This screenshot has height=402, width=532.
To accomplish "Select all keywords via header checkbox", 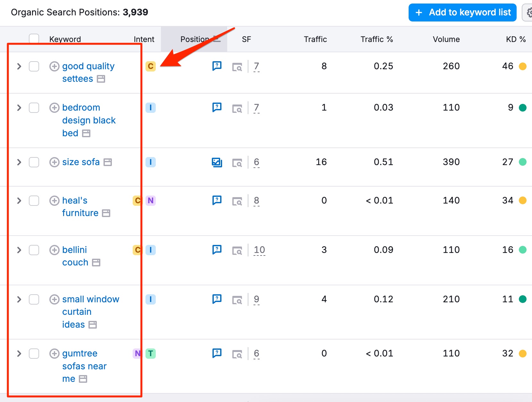I will [x=34, y=39].
